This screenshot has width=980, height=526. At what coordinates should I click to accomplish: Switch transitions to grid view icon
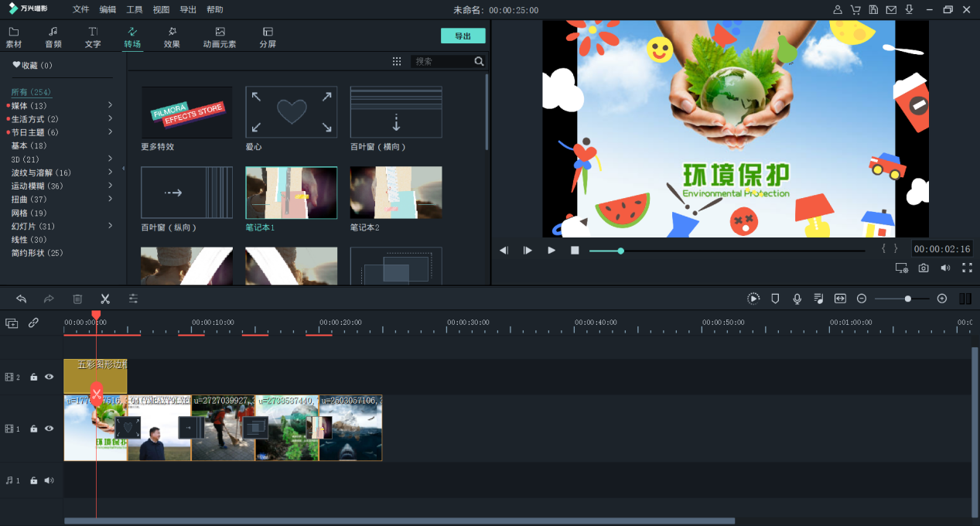397,61
